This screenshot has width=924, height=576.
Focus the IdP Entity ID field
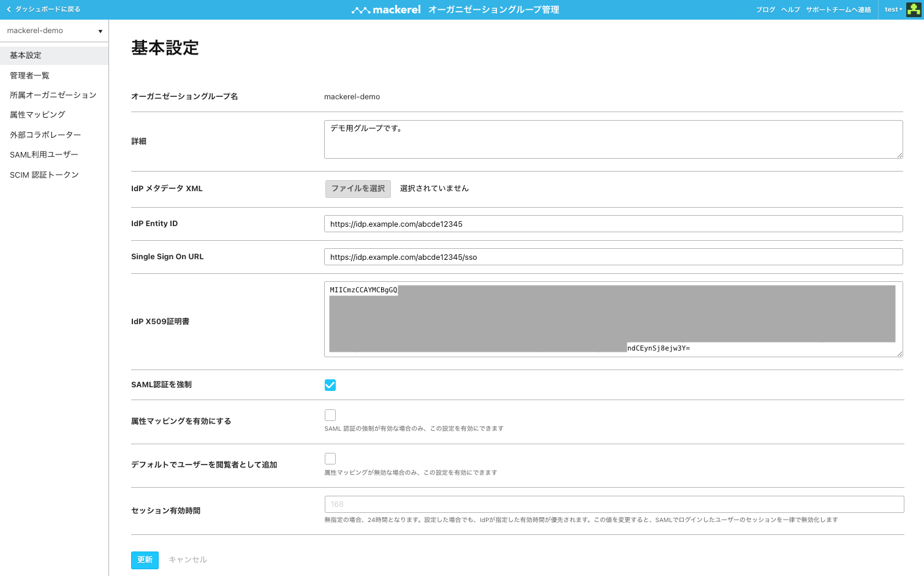pos(613,224)
